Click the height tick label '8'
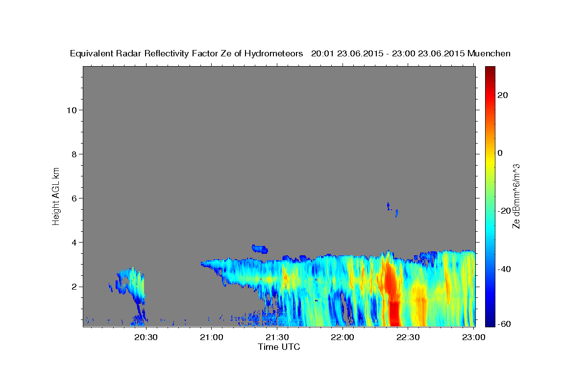This screenshot has height=392, width=588. click(x=74, y=154)
